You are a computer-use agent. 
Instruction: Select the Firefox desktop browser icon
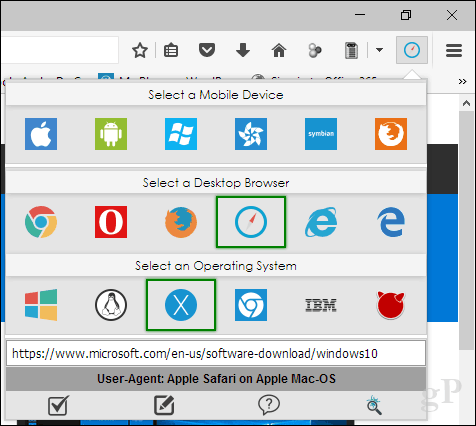181,222
